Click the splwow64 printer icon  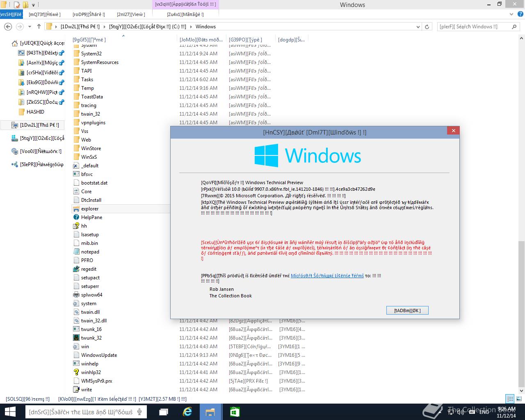[x=76, y=295]
